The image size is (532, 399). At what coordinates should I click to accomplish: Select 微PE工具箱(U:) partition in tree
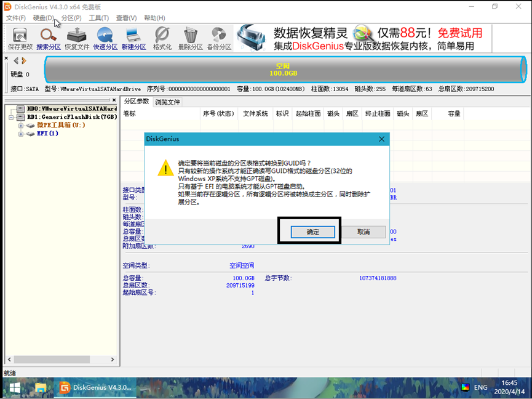click(x=61, y=125)
